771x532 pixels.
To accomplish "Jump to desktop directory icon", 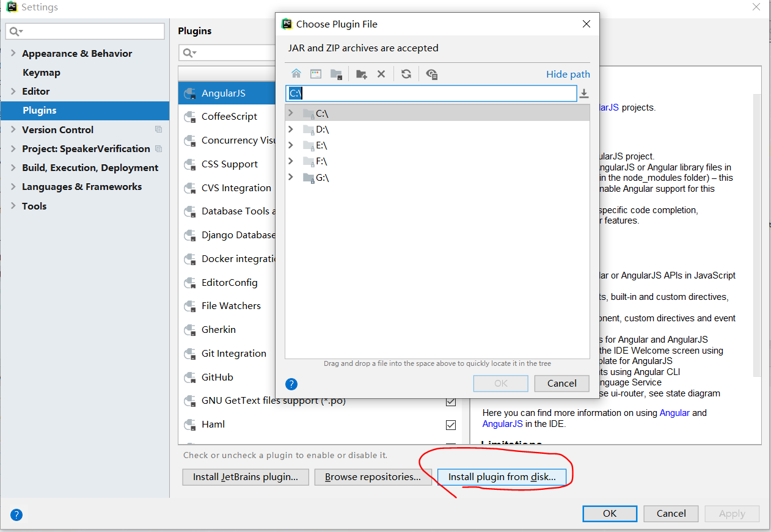I will click(x=316, y=74).
